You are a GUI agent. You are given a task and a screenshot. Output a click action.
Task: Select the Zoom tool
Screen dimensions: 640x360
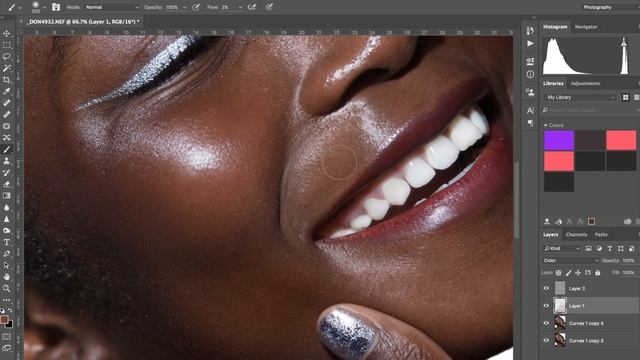click(7, 289)
